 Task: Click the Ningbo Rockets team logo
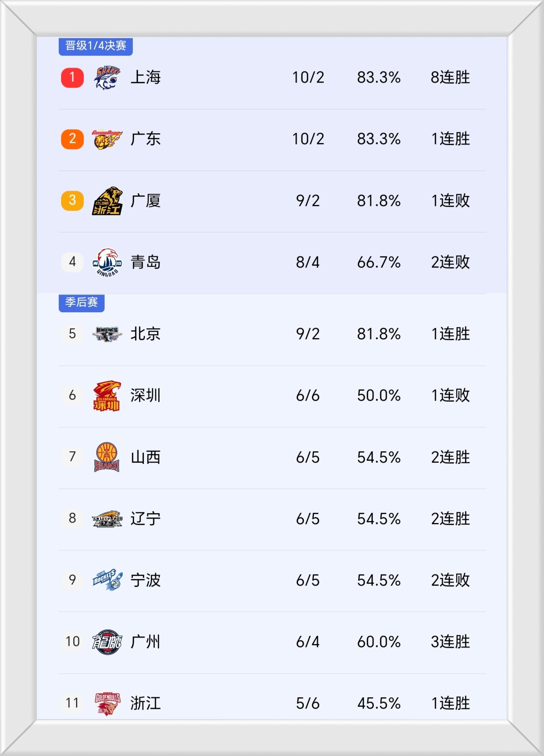pyautogui.click(x=107, y=580)
